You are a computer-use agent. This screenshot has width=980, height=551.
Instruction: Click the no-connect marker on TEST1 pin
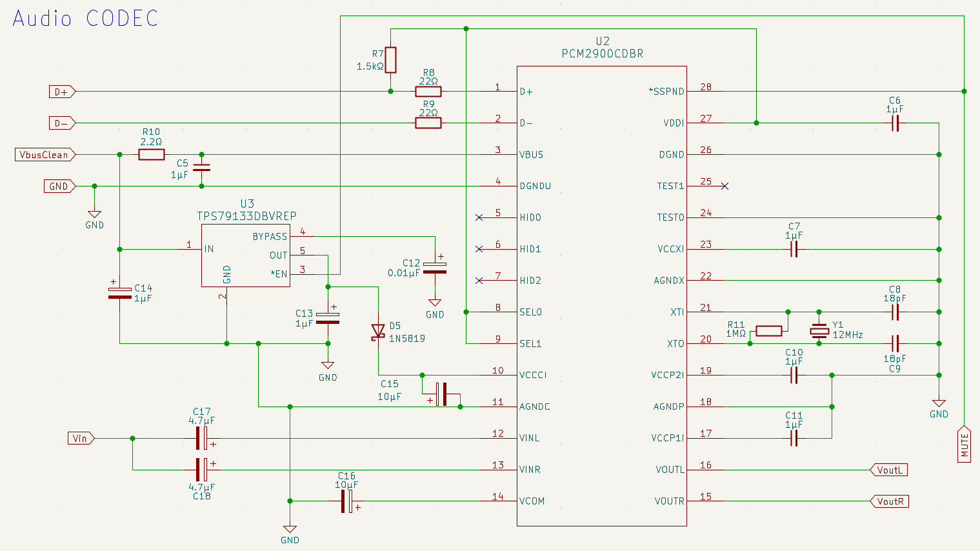pyautogui.click(x=725, y=186)
